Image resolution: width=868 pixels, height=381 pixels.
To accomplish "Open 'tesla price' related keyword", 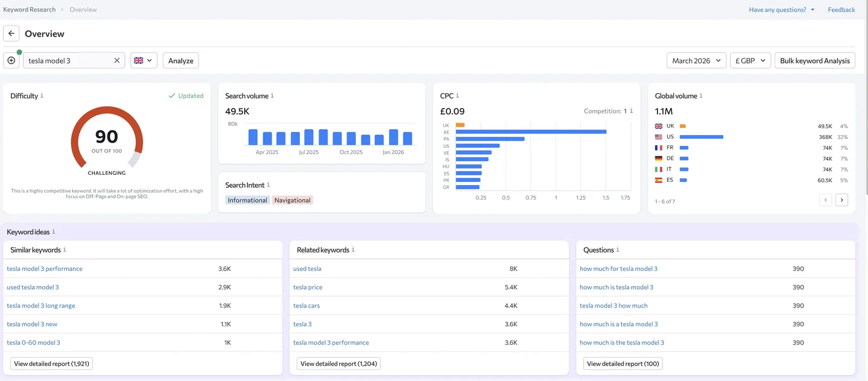I will [308, 287].
